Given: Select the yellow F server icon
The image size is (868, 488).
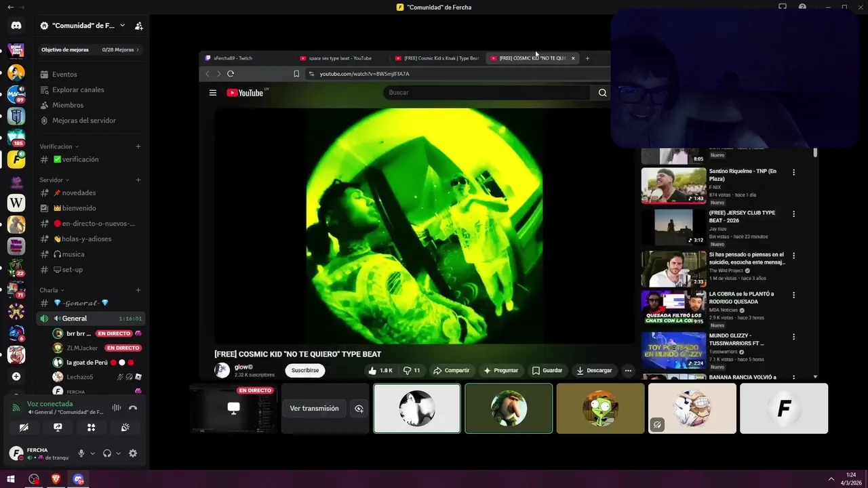Looking at the screenshot, I should coord(16,159).
